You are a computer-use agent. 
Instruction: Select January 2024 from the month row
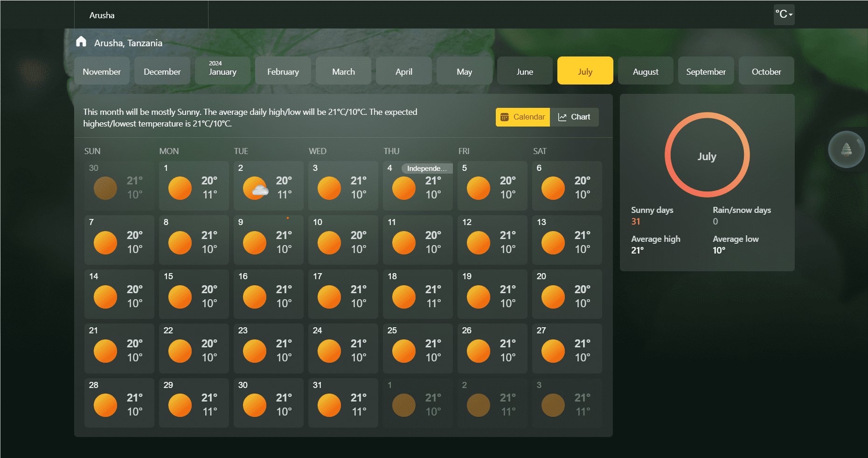tap(222, 70)
